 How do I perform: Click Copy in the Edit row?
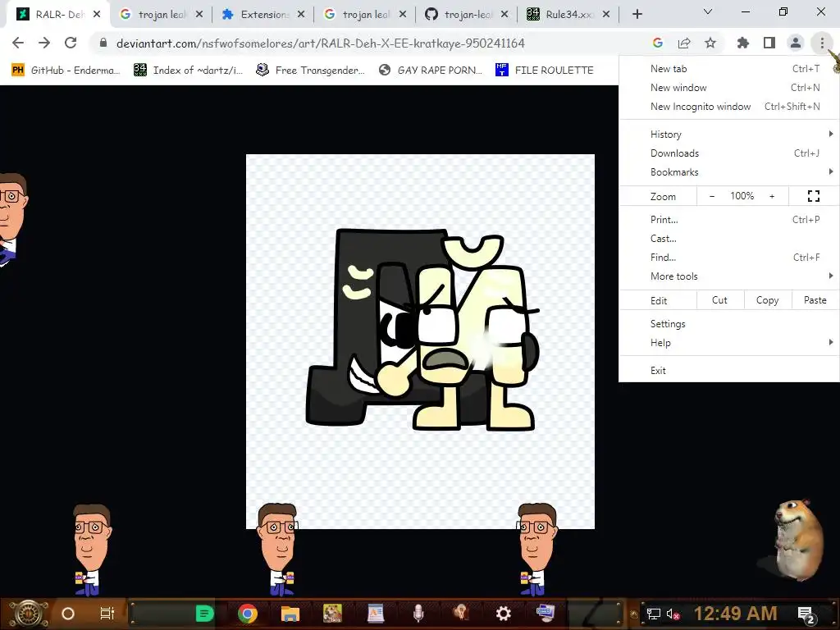pos(767,300)
